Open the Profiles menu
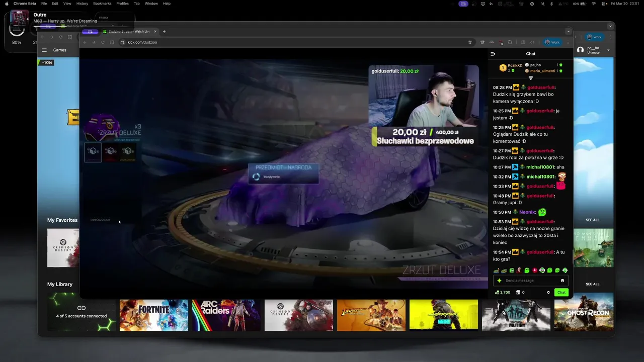 coord(122,4)
